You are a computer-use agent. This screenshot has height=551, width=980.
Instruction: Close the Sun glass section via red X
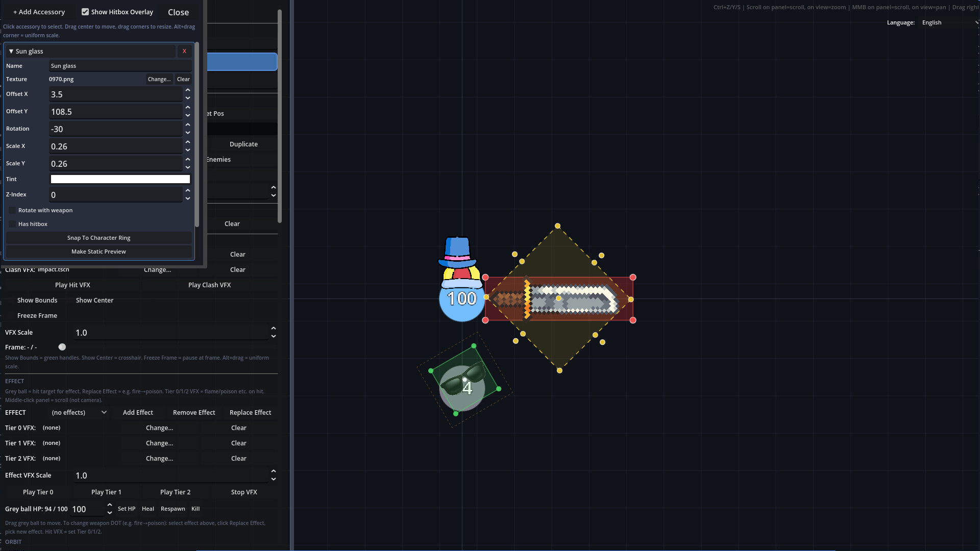(x=184, y=51)
